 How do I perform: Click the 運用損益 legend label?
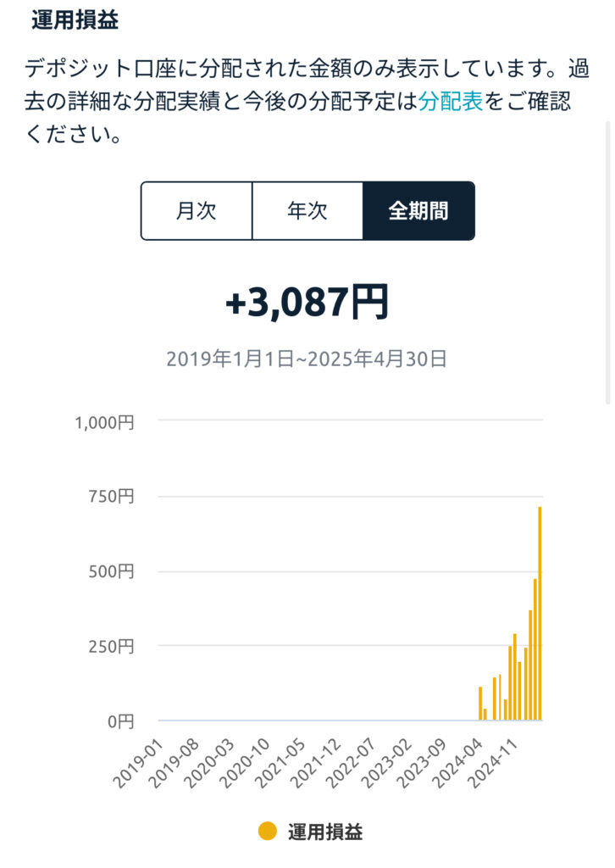pos(325,832)
